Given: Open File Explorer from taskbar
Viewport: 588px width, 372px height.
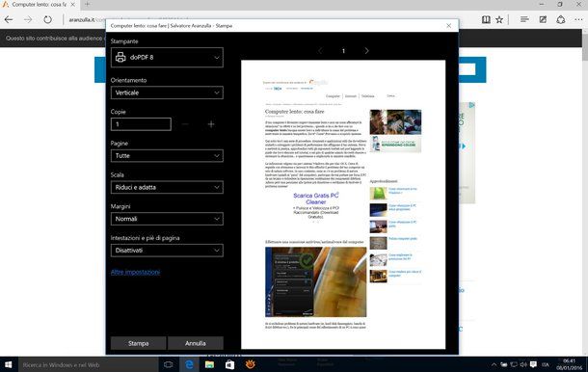Looking at the screenshot, I should click(209, 364).
